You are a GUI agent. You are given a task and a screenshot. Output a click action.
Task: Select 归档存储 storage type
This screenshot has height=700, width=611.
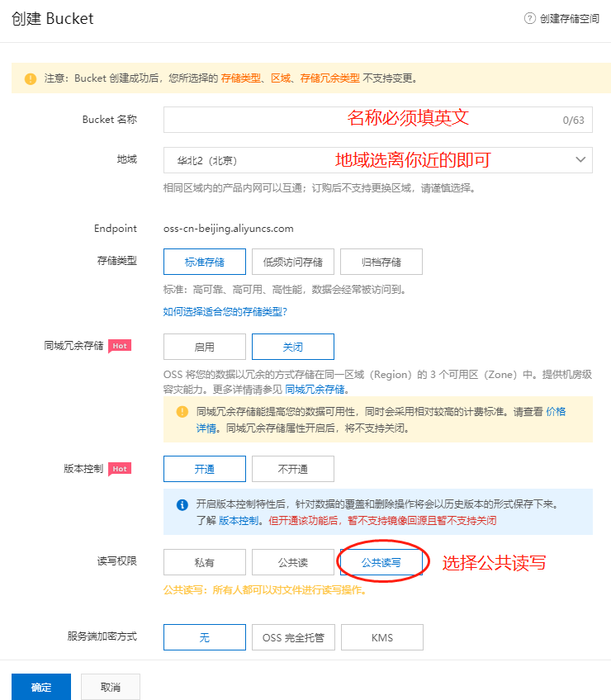tap(381, 262)
